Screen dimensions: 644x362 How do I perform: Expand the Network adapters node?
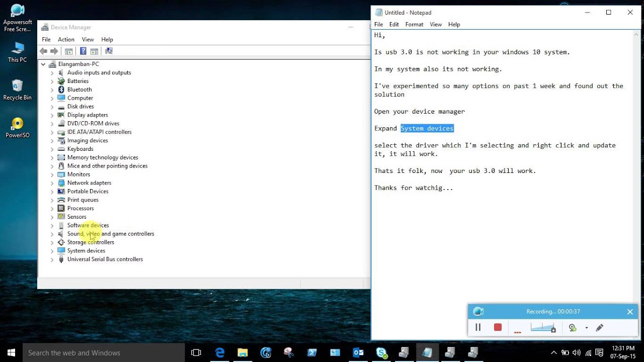click(52, 183)
